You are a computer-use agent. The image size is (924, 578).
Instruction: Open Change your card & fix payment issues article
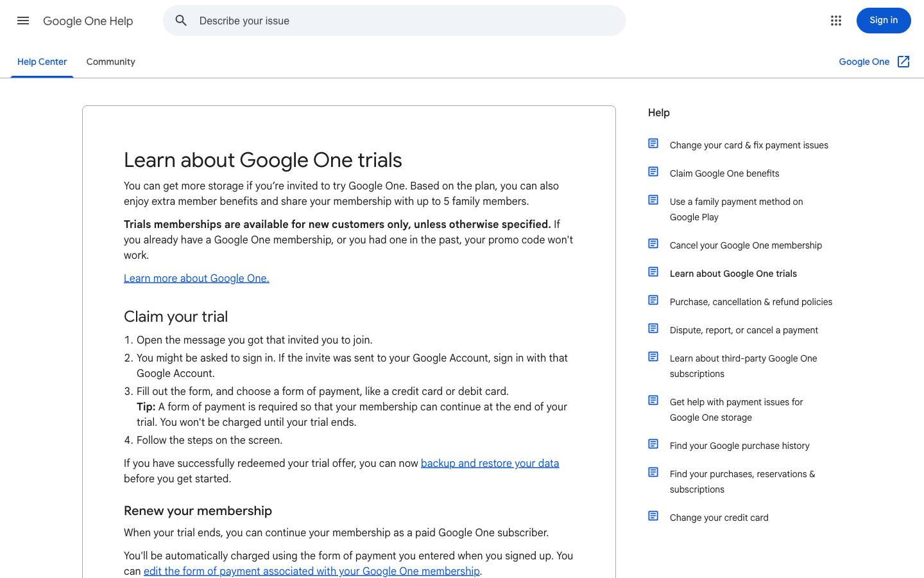(x=749, y=145)
